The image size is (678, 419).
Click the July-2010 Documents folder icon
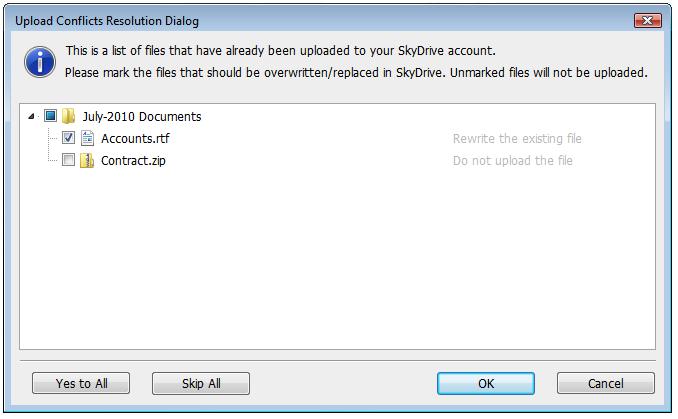68,116
